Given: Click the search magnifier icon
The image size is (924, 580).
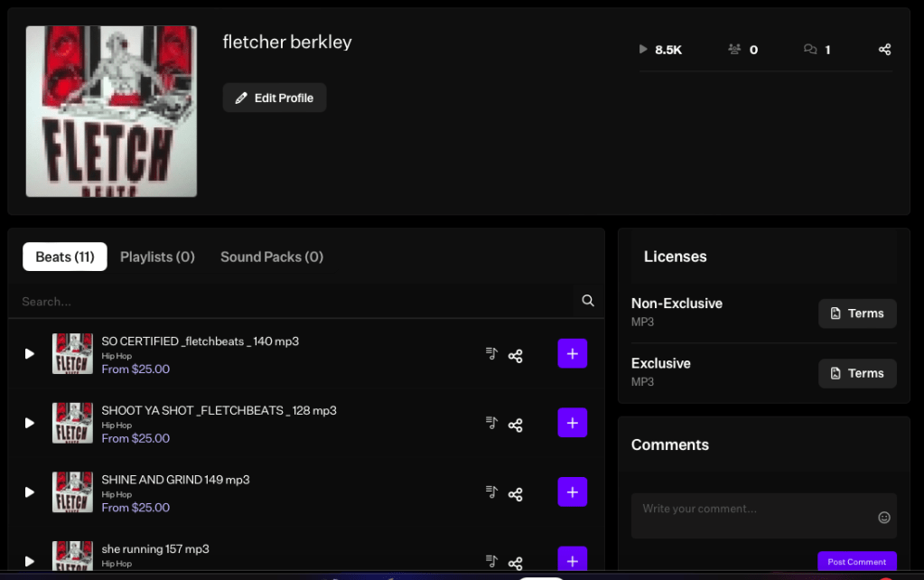Looking at the screenshot, I should pos(588,301).
